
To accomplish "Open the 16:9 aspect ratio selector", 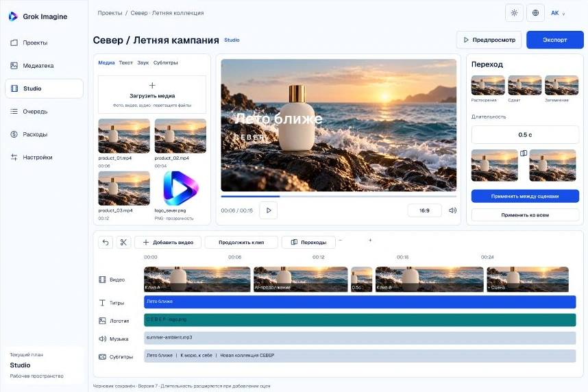I will [424, 210].
